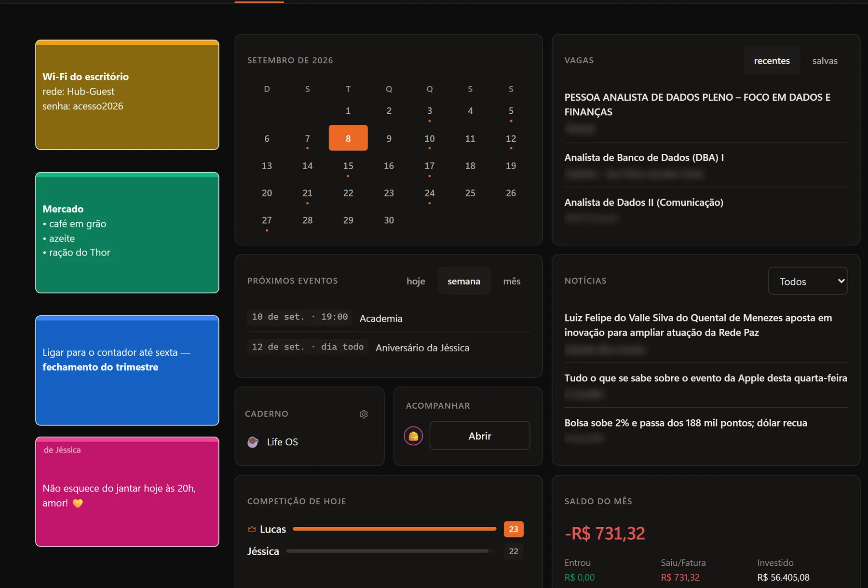Open the Caderno settings gear icon
This screenshot has height=588, width=868.
364,414
